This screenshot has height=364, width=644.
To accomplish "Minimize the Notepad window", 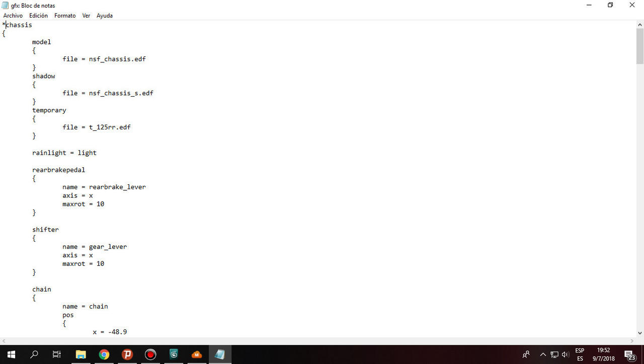I will 589,5.
